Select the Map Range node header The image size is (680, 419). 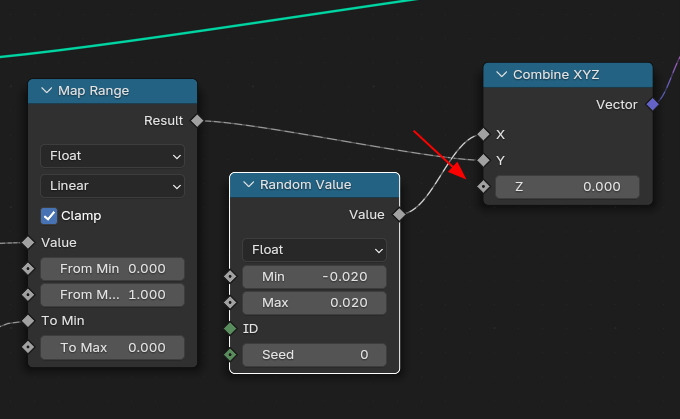point(112,91)
